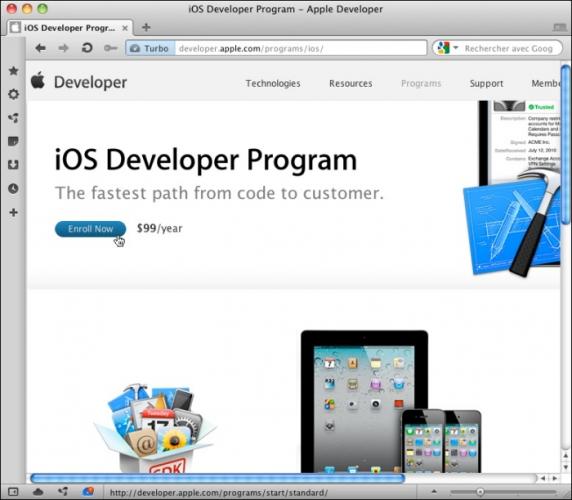This screenshot has height=500, width=572.
Task: Click the Google search engine icon
Action: [443, 48]
